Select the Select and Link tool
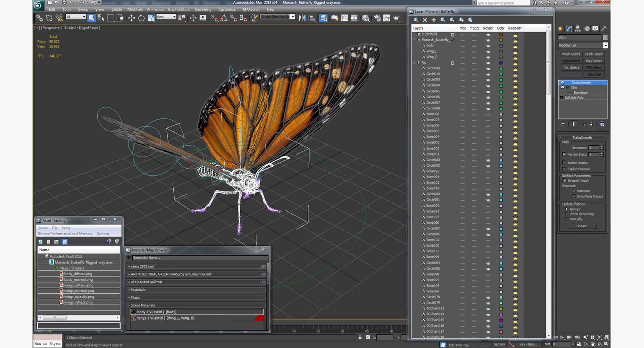The image size is (644, 348). [40, 18]
